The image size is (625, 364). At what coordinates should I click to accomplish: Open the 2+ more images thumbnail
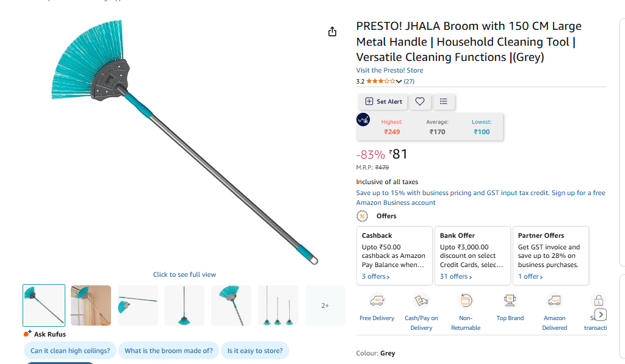pos(325,305)
